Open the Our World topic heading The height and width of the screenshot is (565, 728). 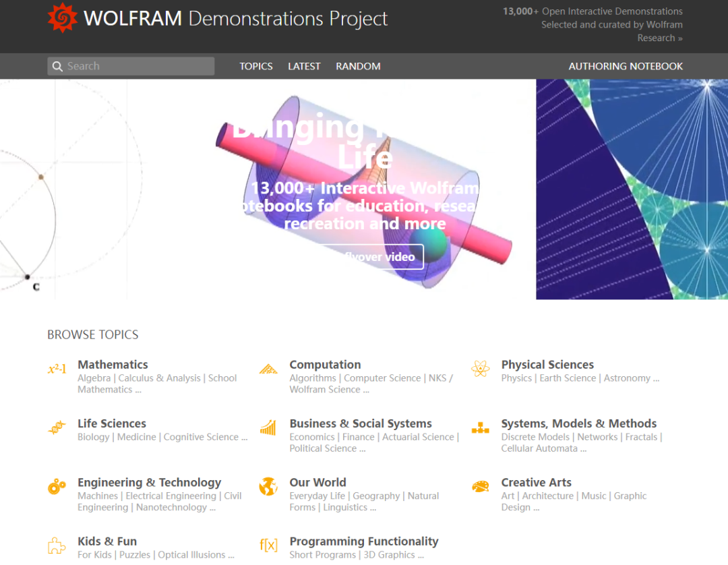click(318, 482)
